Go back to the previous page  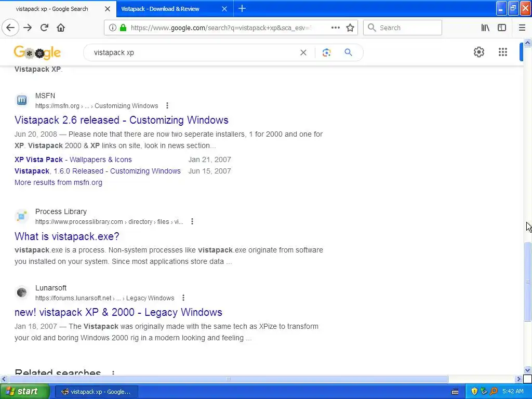[x=10, y=28]
